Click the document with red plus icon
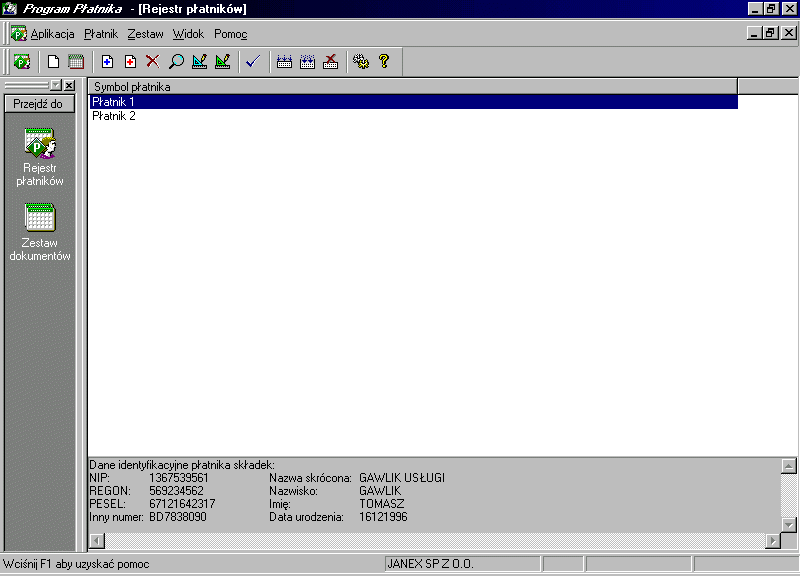The width and height of the screenshot is (800, 576). point(130,62)
